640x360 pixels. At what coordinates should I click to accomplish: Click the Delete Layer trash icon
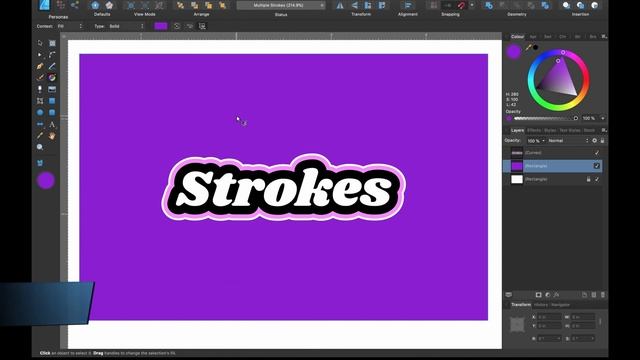(x=603, y=295)
